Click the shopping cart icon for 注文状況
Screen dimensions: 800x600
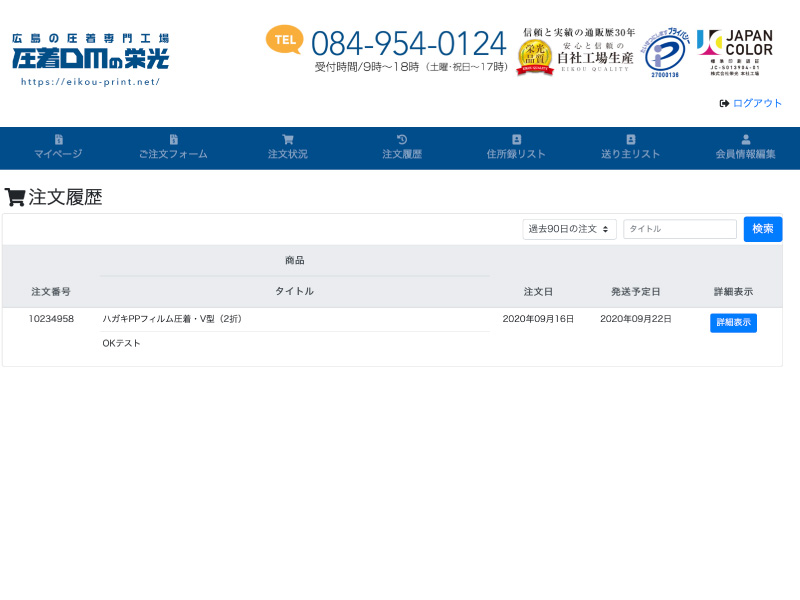[x=288, y=139]
